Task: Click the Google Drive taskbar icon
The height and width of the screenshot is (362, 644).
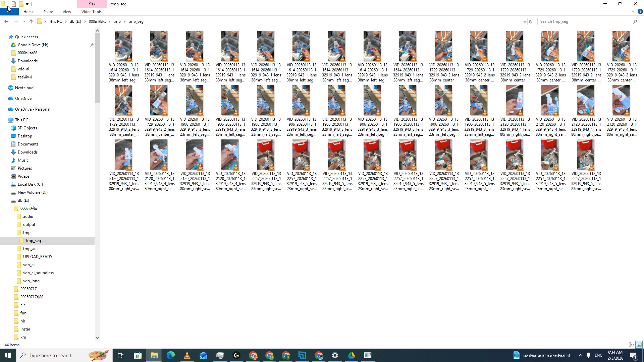Action: pos(351,355)
